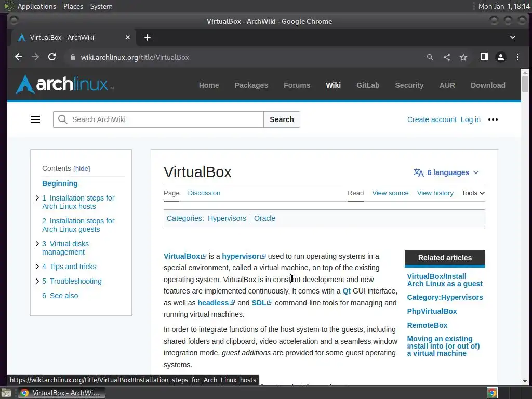The width and height of the screenshot is (532, 399).
Task: Open the Applications menu
Action: 37,6
